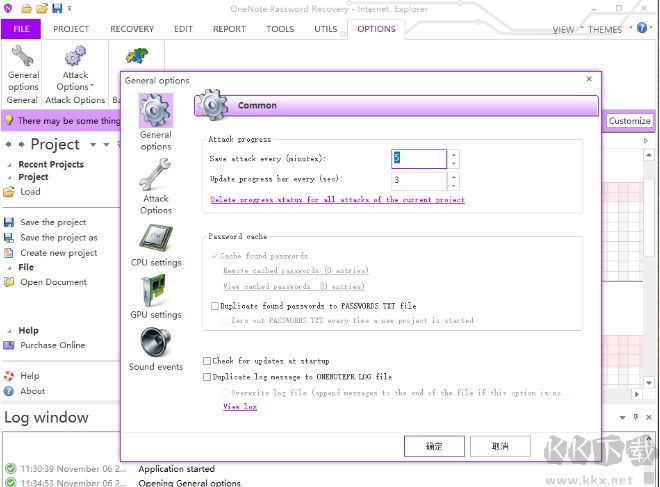Toggle Overwrite log file checkbox
Image resolution: width=660 pixels, height=487 pixels.
tap(226, 393)
